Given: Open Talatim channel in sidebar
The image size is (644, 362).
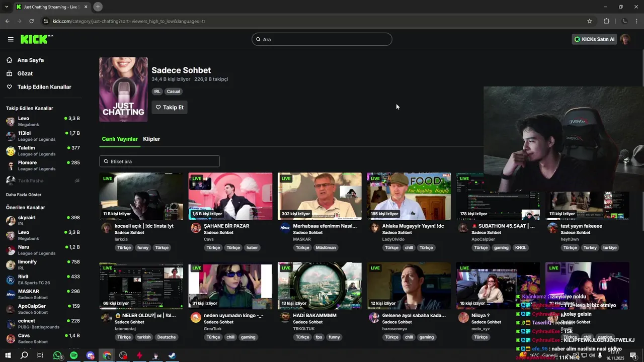Looking at the screenshot, I should point(43,151).
